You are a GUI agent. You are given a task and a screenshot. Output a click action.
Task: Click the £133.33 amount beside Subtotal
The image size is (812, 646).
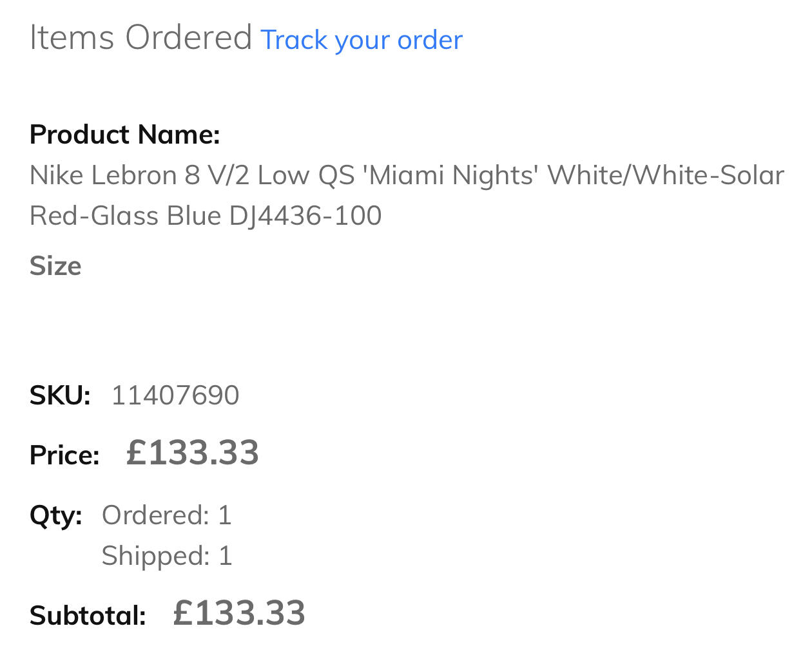(239, 613)
